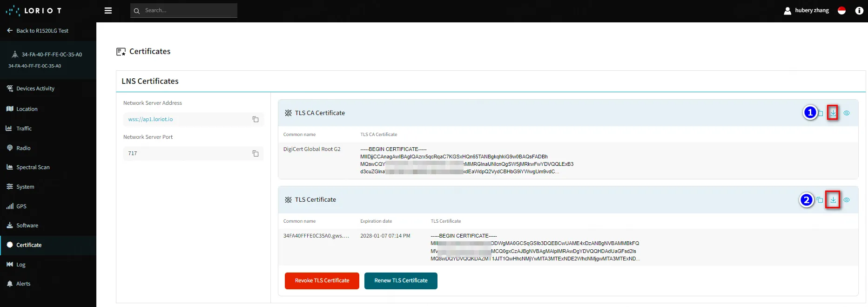Open the language flag selector

coord(841,11)
